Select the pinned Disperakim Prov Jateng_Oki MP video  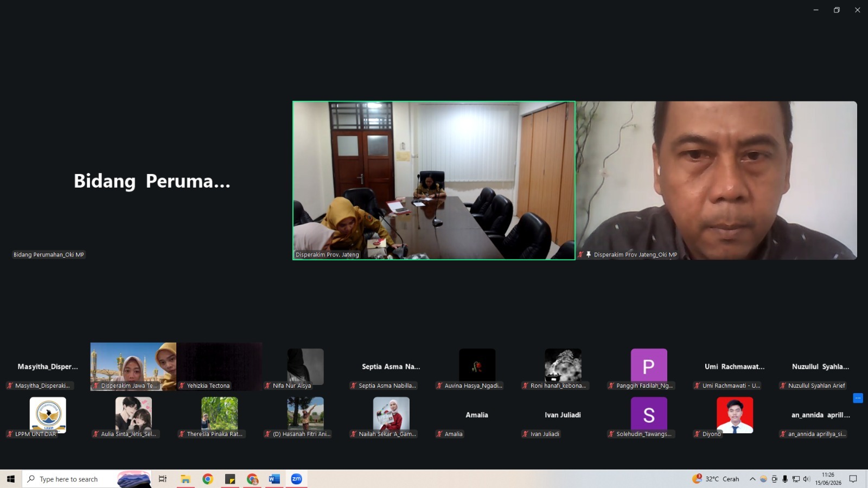[x=717, y=181]
